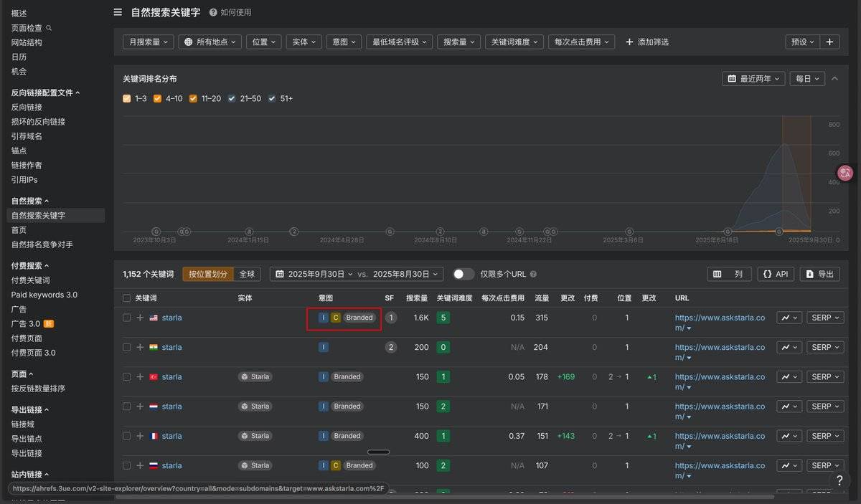
Task: Open 反向链接 in the sidebar
Action: (27, 107)
